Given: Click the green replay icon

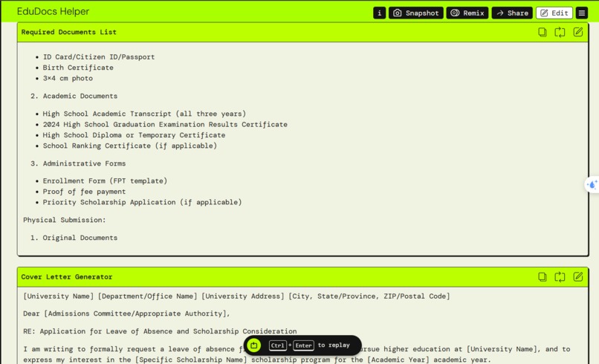Looking at the screenshot, I should click(x=254, y=345).
